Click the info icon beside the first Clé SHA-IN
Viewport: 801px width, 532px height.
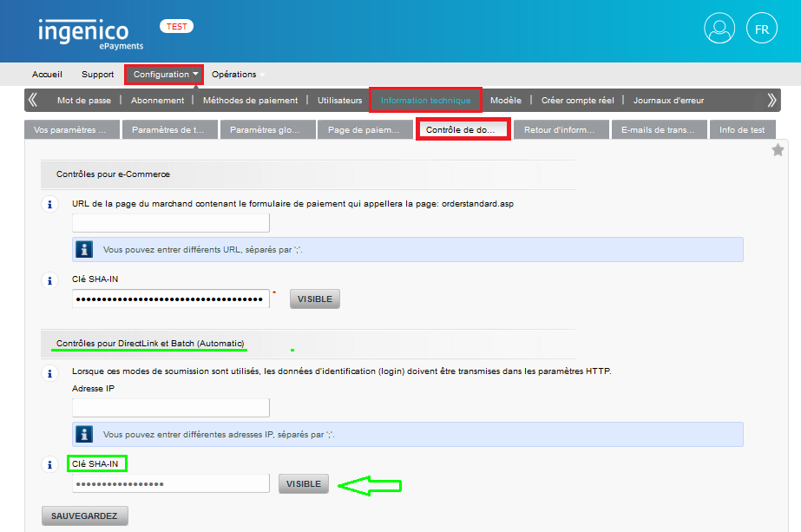point(49,280)
